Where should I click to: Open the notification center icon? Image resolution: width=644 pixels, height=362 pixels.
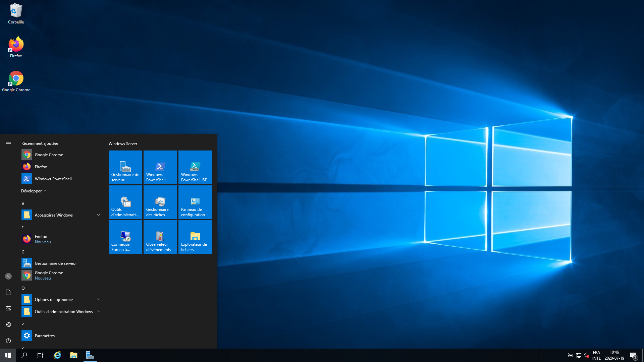tap(633, 355)
